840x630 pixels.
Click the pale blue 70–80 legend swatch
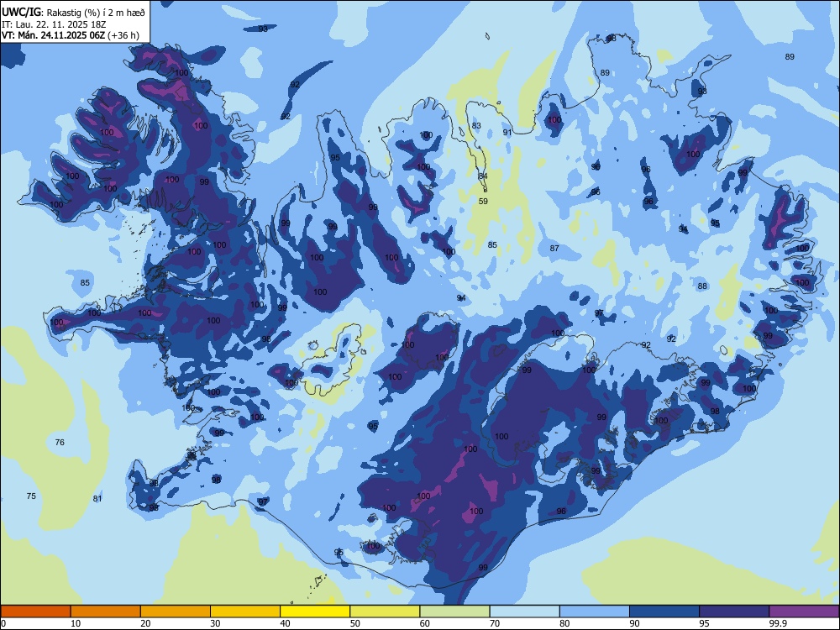pos(524,612)
